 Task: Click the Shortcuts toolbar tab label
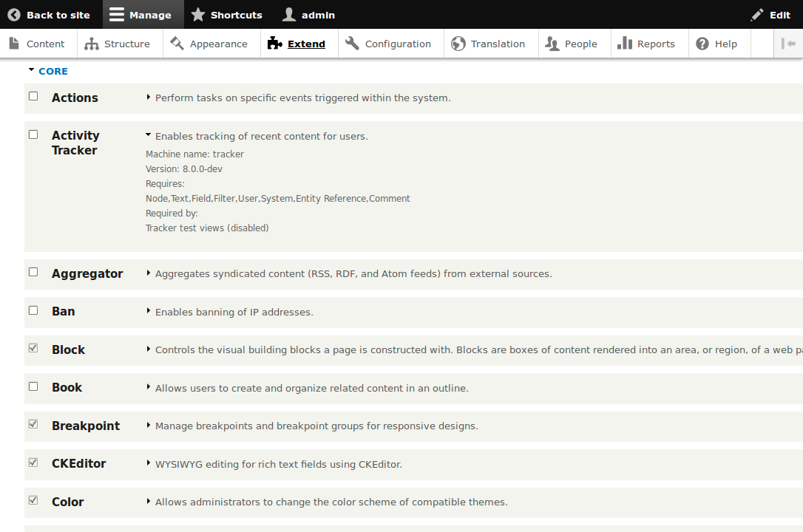[x=237, y=16]
